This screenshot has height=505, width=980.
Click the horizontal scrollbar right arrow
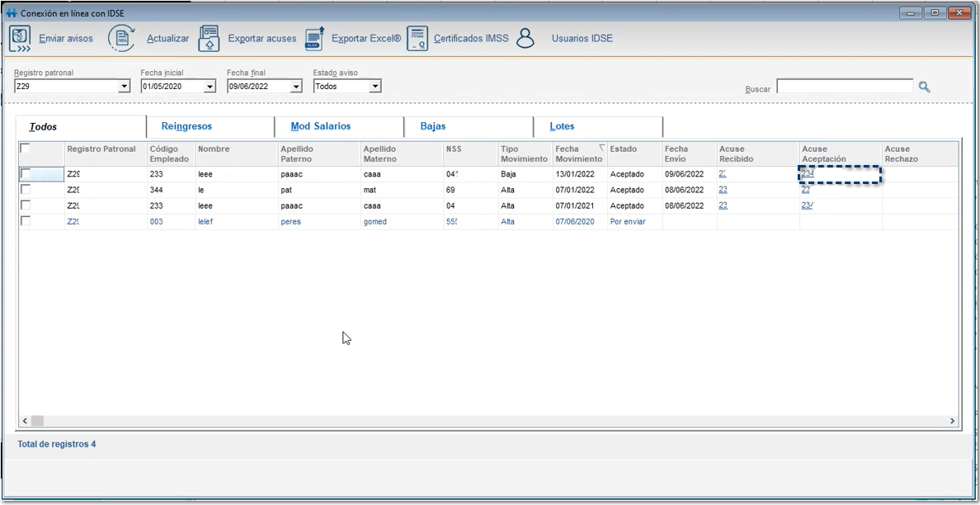(x=952, y=421)
